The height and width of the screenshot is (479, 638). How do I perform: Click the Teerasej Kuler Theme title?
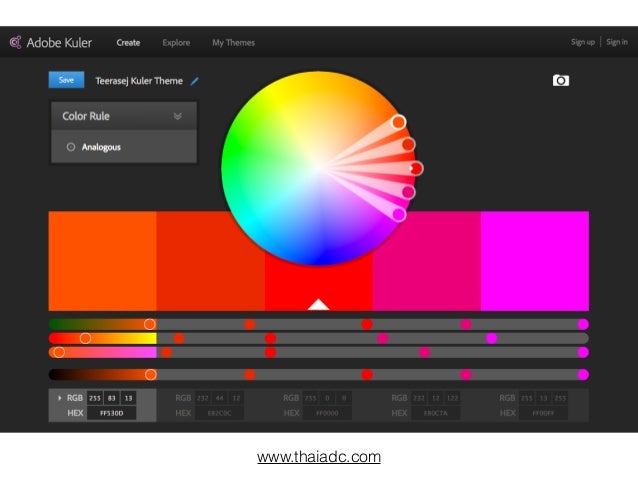139,81
